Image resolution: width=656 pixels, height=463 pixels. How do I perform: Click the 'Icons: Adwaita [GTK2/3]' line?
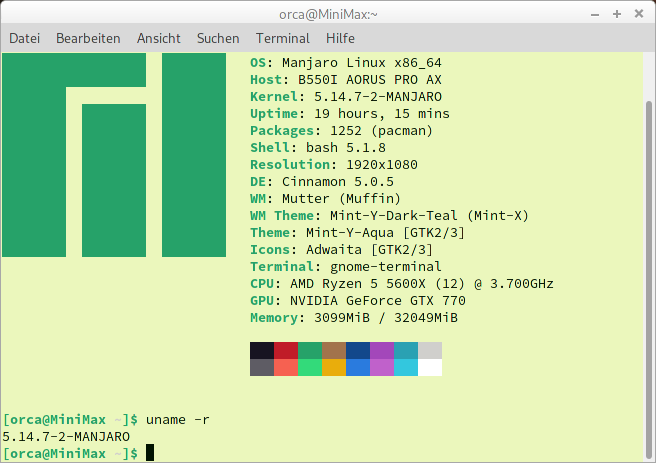tap(341, 250)
